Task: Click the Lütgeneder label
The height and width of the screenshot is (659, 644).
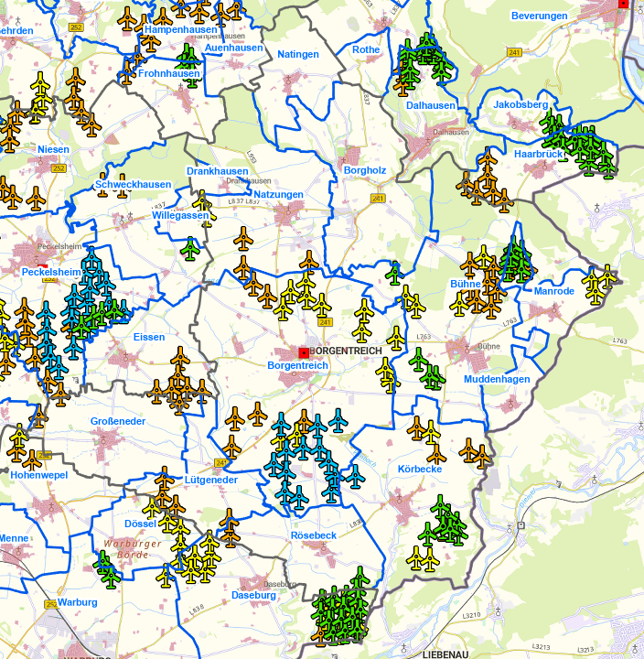Action: coord(211,480)
